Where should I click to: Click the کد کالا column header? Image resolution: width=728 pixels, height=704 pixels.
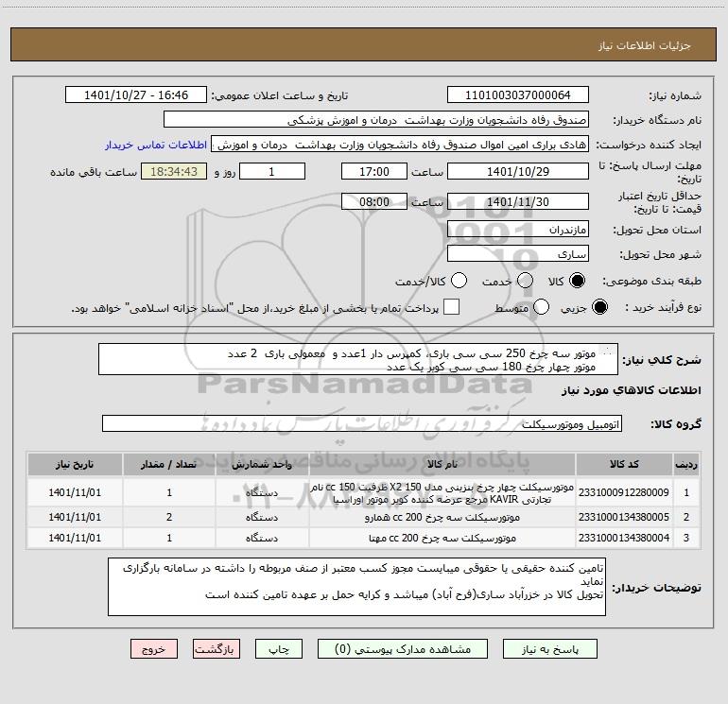624,465
